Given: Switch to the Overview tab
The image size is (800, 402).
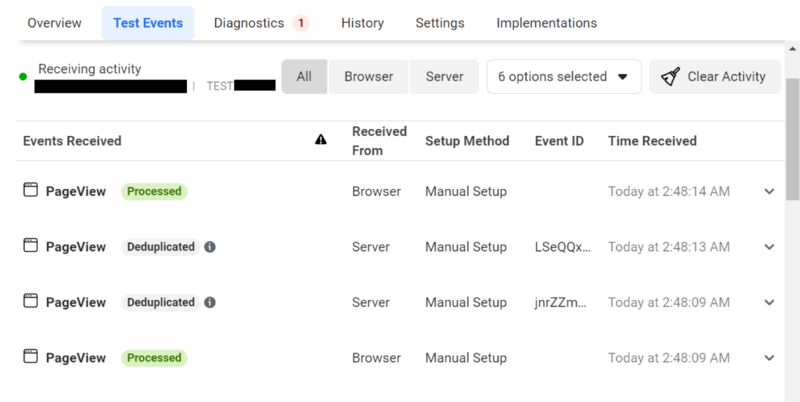Looking at the screenshot, I should 54,23.
